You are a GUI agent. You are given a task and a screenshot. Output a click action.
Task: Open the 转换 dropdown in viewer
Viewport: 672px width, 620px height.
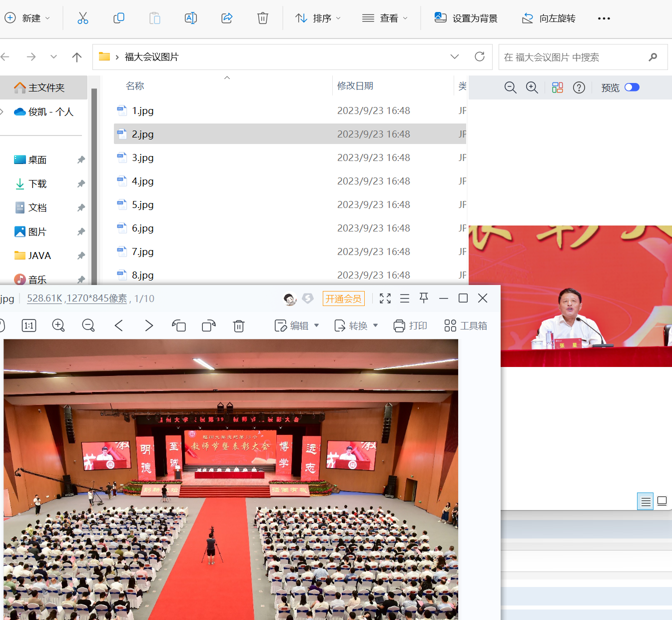[356, 326]
